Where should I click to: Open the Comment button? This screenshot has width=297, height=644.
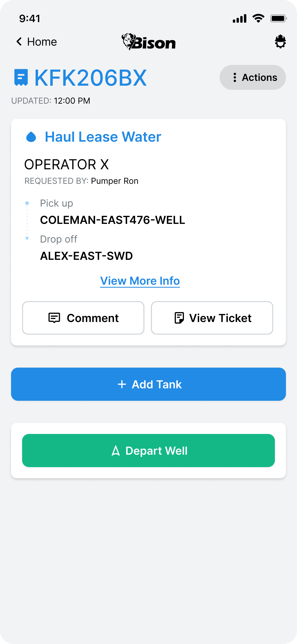83,318
